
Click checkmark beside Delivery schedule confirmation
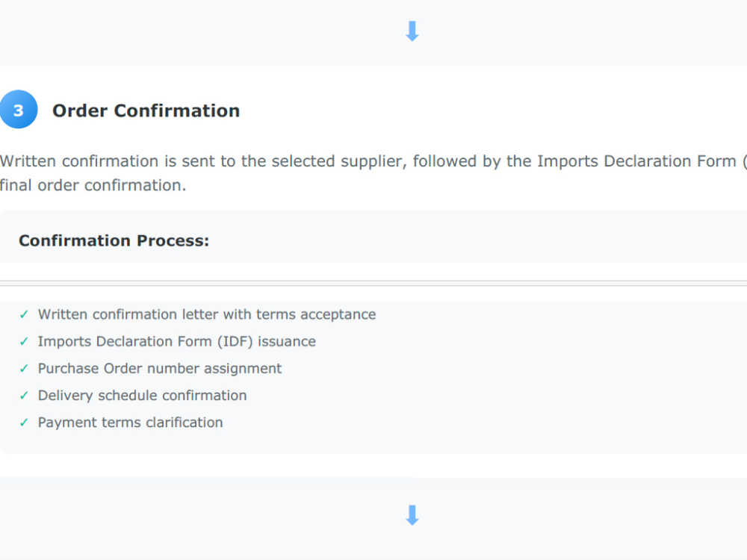click(24, 396)
